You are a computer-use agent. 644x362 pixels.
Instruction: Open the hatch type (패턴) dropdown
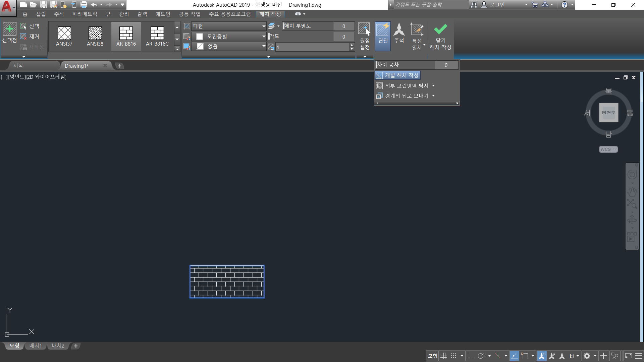click(x=264, y=26)
